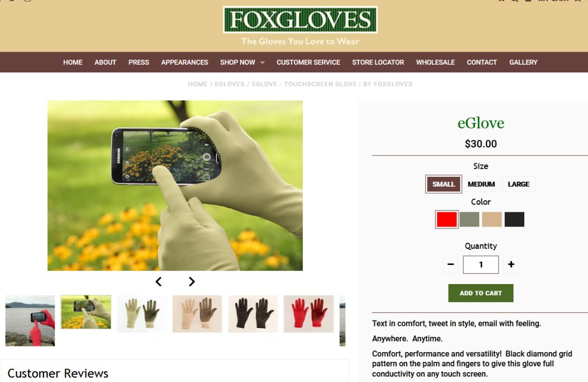Select the Large size option
The height and width of the screenshot is (382, 588).
point(518,184)
